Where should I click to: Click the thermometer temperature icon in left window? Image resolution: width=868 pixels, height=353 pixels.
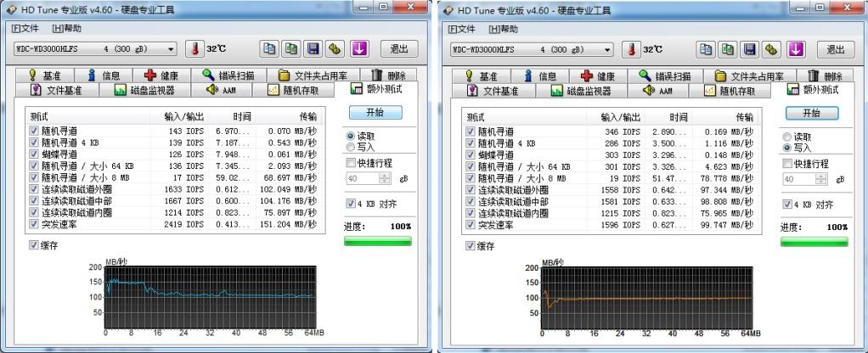click(194, 49)
